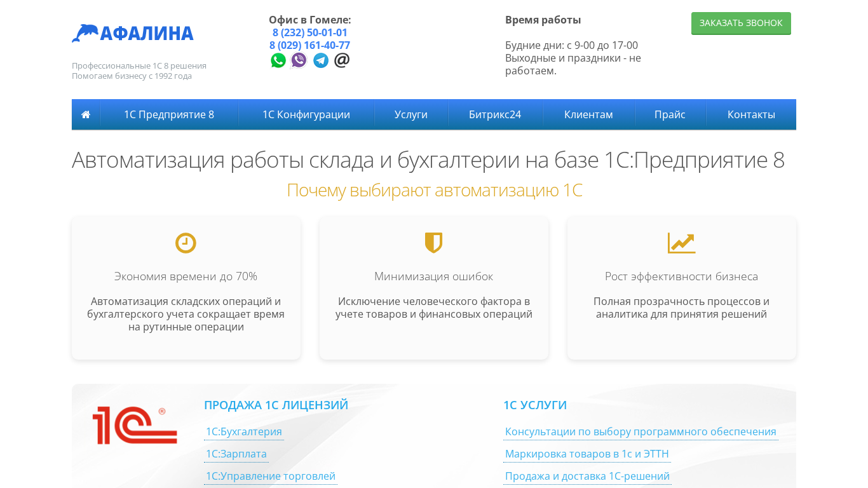Click the red 1C logo image
The width and height of the screenshot is (868, 488).
click(135, 425)
